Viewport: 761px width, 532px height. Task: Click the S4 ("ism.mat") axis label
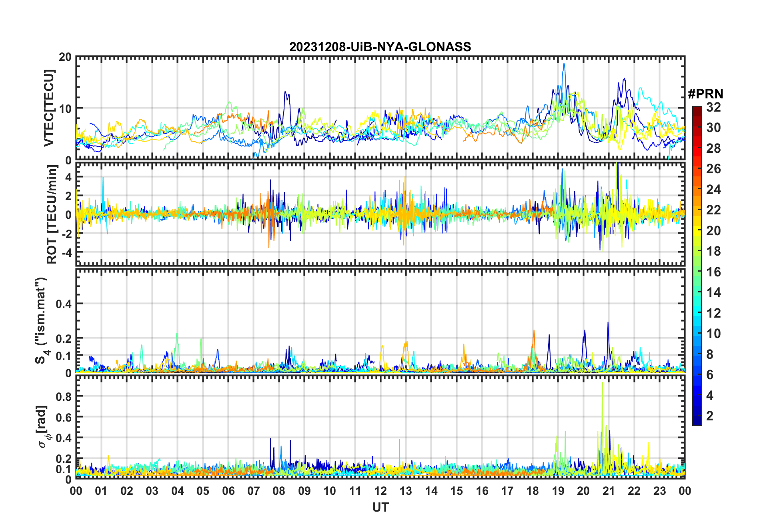pyautogui.click(x=42, y=320)
